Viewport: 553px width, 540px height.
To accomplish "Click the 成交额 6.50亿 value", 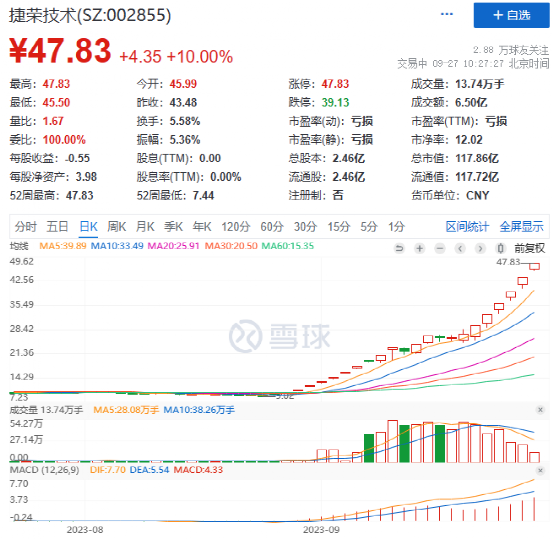I will tap(471, 103).
